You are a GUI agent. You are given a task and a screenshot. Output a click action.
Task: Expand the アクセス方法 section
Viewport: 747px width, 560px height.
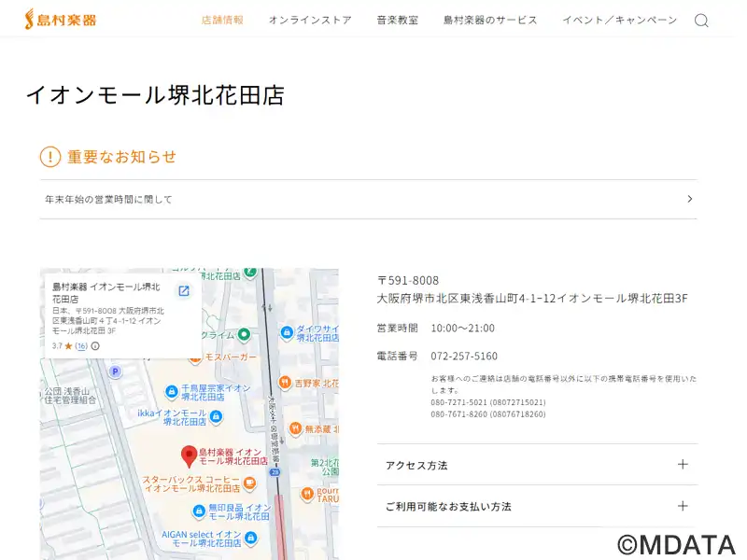coord(683,465)
